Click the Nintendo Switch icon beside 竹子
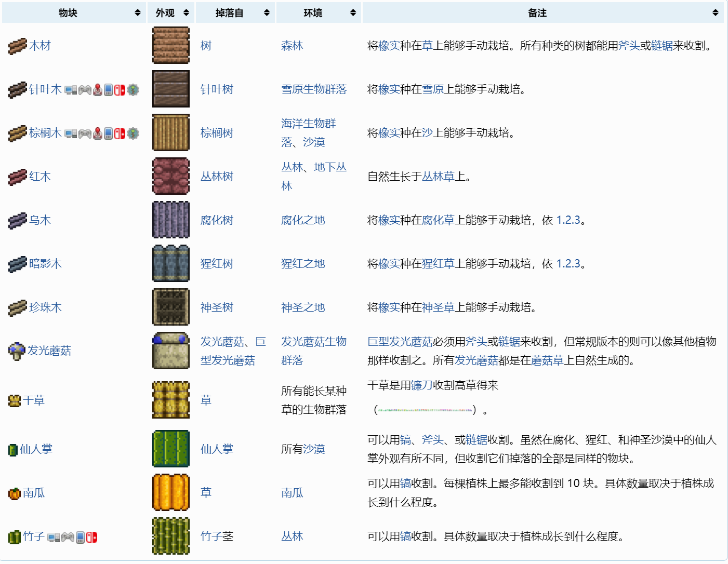The width and height of the screenshot is (728, 564). tap(92, 537)
